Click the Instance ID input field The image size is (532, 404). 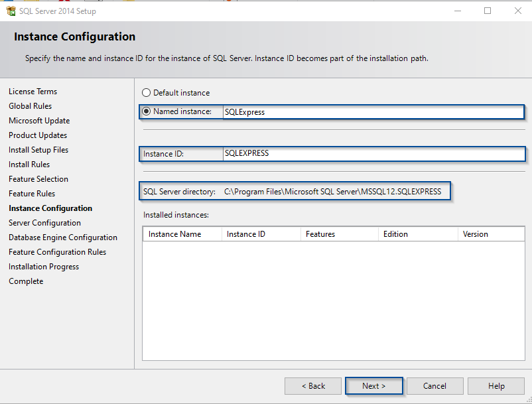(371, 153)
